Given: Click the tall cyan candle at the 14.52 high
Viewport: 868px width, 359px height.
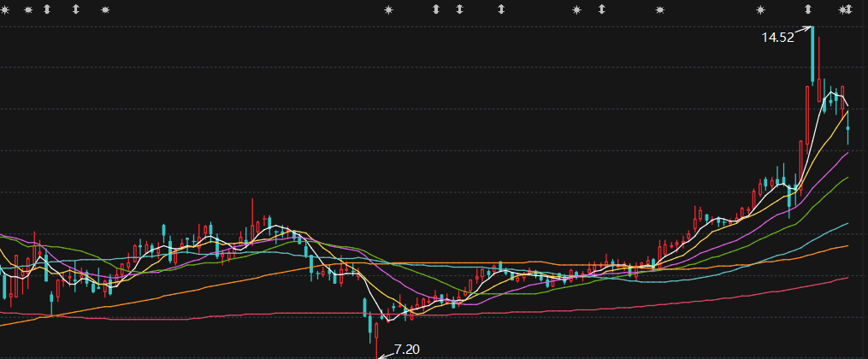Looking at the screenshot, I should click(812, 55).
